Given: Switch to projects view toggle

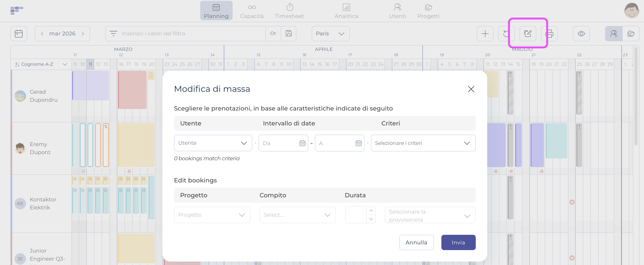Looking at the screenshot, I should 631,33.
